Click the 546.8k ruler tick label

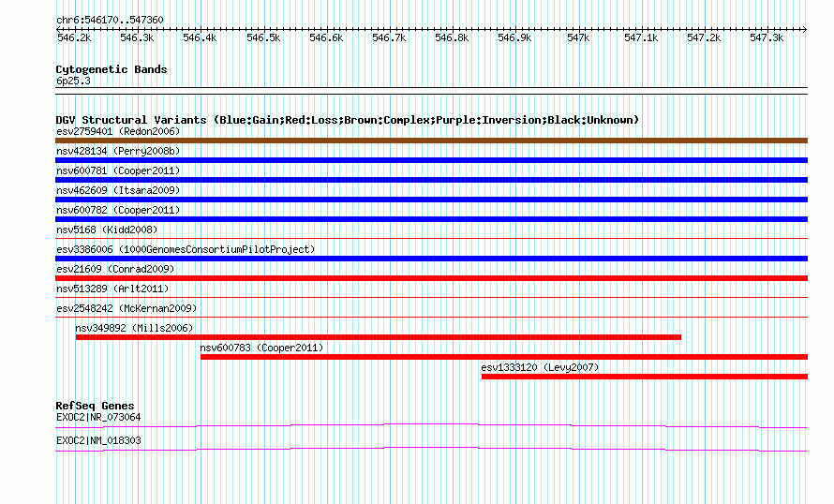tap(452, 37)
